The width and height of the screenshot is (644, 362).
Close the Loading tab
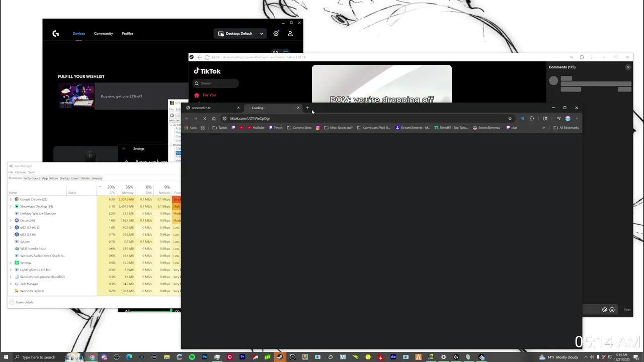298,108
